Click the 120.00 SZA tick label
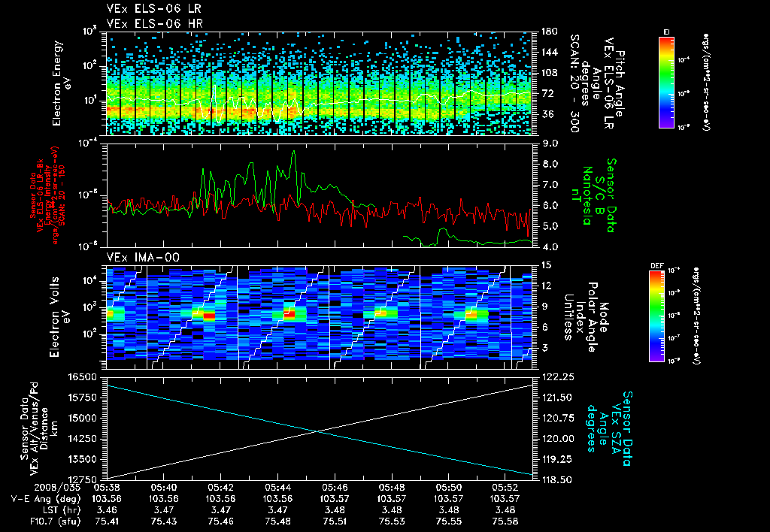 [556, 439]
